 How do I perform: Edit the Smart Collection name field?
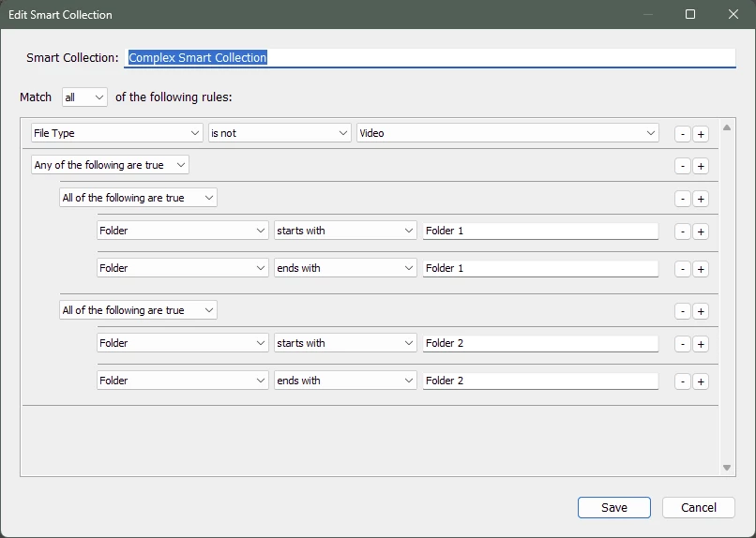point(431,58)
